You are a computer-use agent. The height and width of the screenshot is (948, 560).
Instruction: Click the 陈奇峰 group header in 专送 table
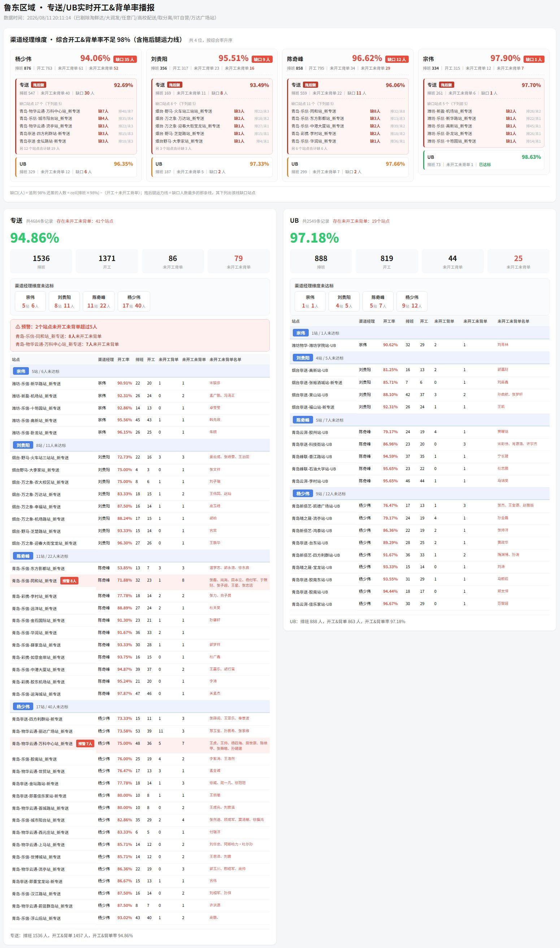(140, 556)
